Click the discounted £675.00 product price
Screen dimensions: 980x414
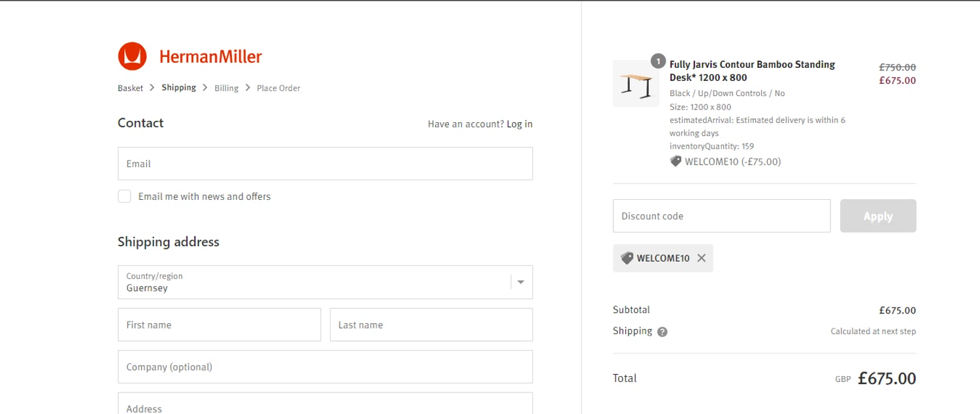click(x=898, y=80)
